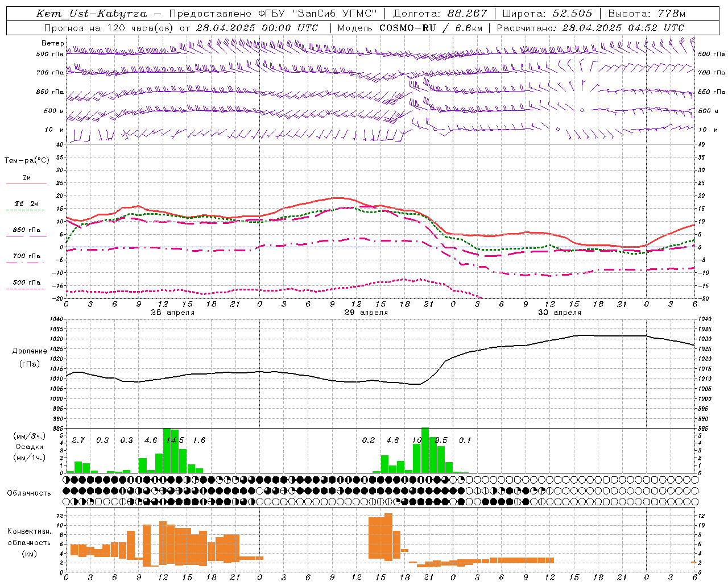
Task: Click the elevation text Высота: 778м
Action: click(647, 14)
